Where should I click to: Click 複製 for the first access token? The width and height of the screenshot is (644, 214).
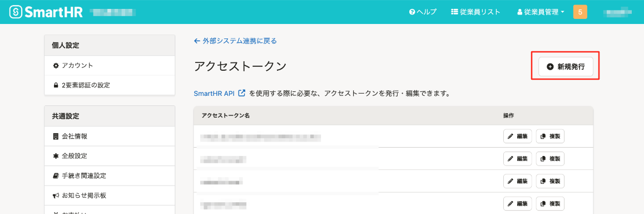(x=550, y=136)
